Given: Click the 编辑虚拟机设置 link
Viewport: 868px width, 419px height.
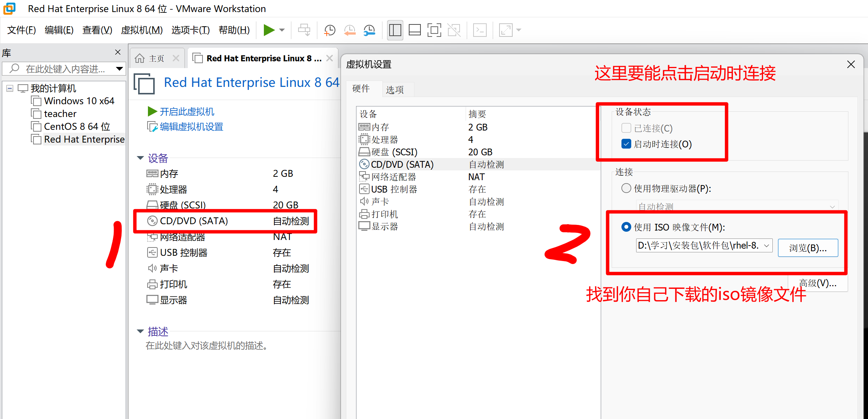Looking at the screenshot, I should 191,127.
